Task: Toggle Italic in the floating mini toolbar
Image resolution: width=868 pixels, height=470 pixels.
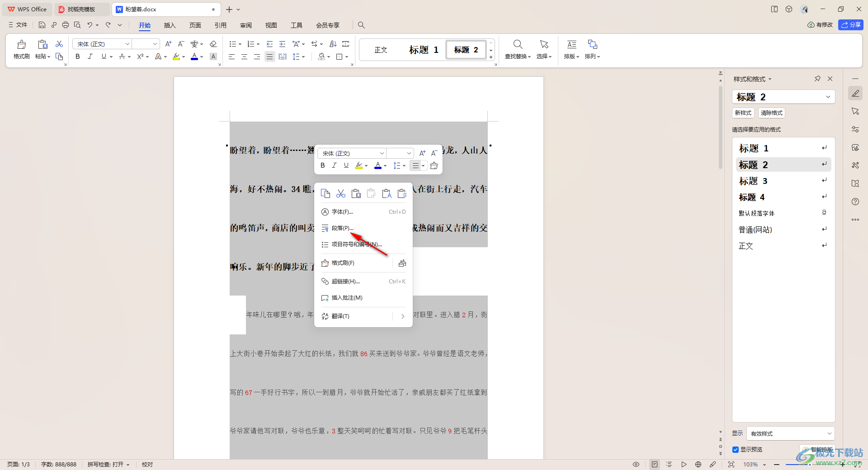Action: pyautogui.click(x=335, y=166)
